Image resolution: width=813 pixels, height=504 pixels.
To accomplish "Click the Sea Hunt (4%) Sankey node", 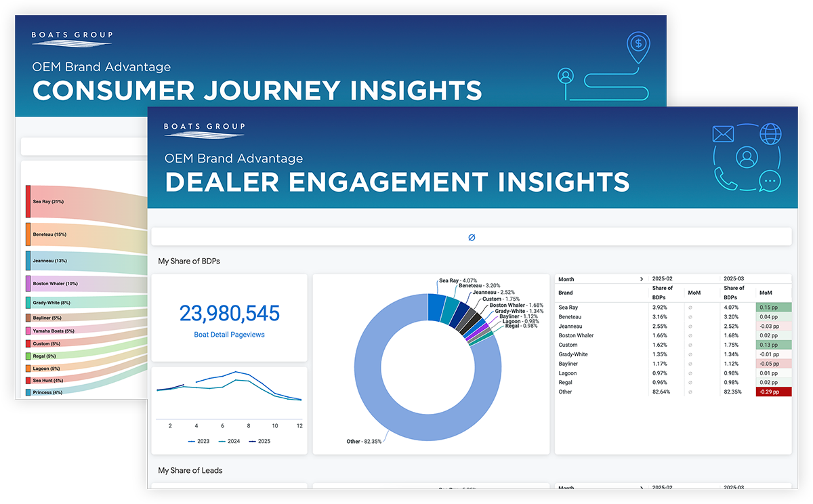I will [x=28, y=381].
